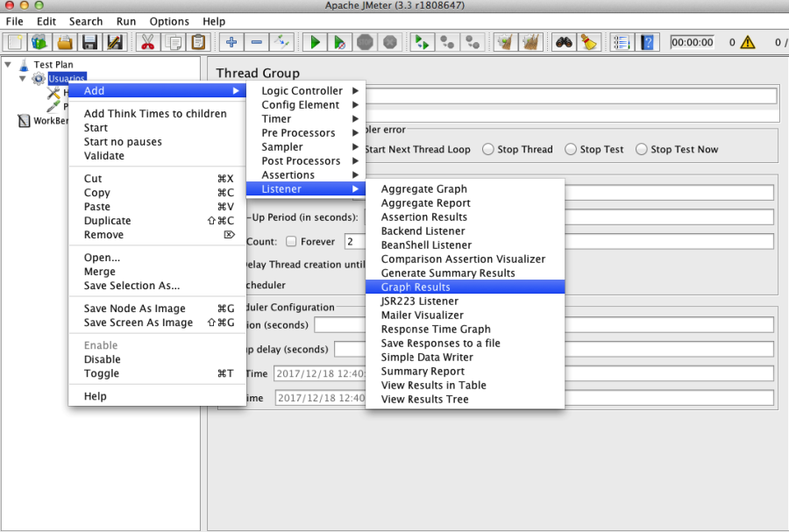Save the test plan with floppy disk icon
Screen dimensions: 789x532
[x=89, y=42]
